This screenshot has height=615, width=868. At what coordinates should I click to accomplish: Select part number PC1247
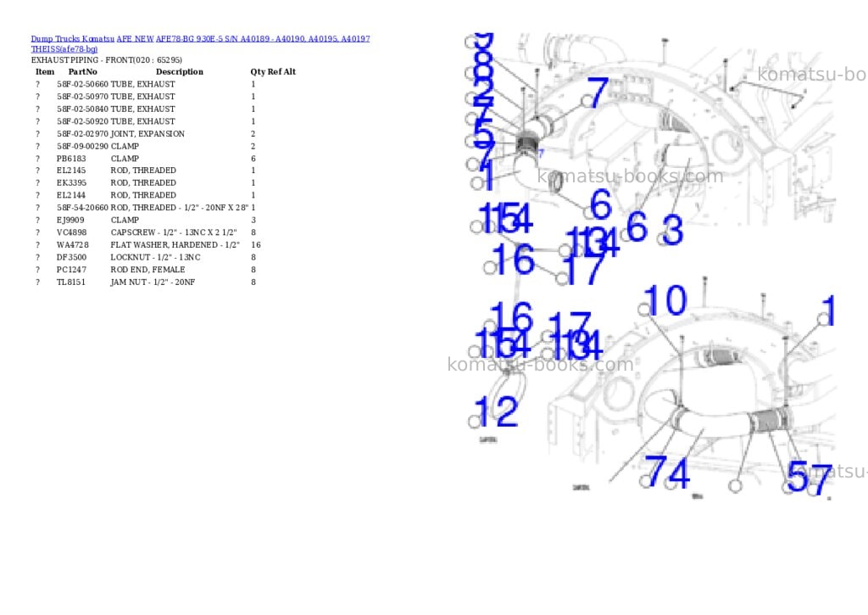tap(71, 270)
